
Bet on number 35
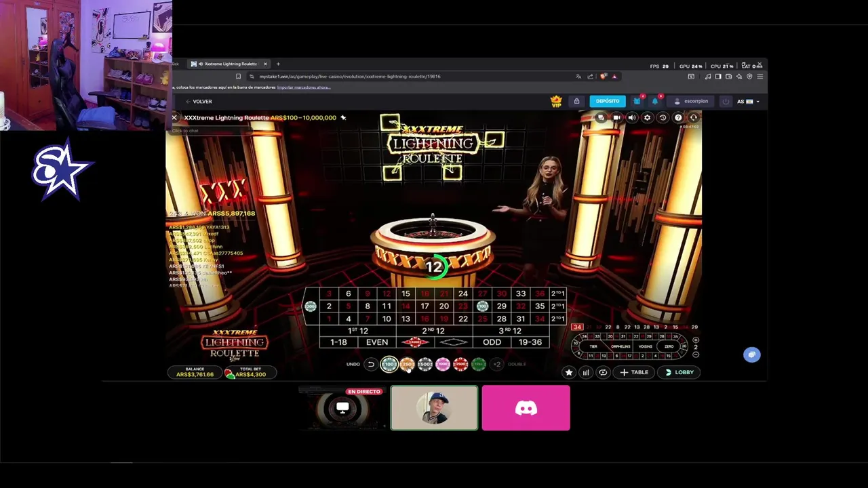tap(540, 306)
